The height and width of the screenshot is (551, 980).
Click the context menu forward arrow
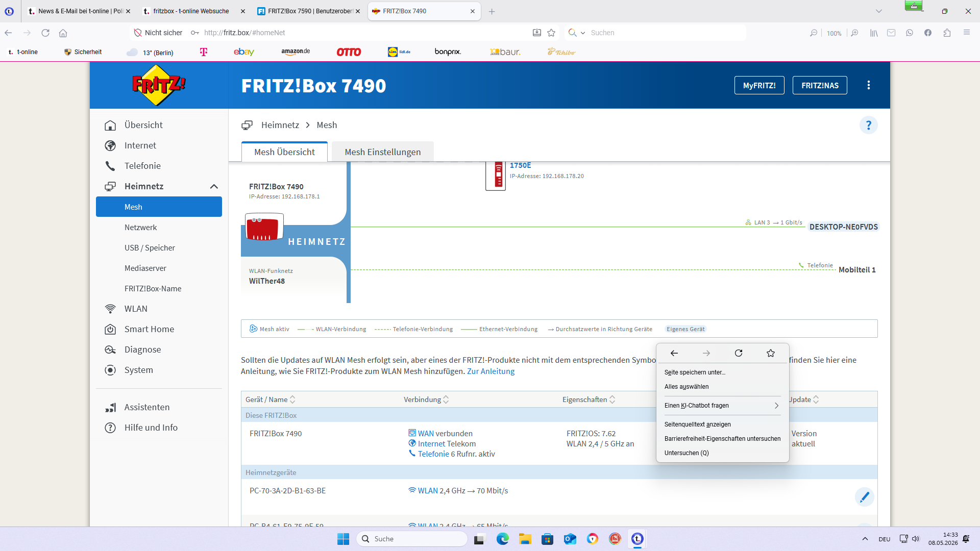[706, 353]
